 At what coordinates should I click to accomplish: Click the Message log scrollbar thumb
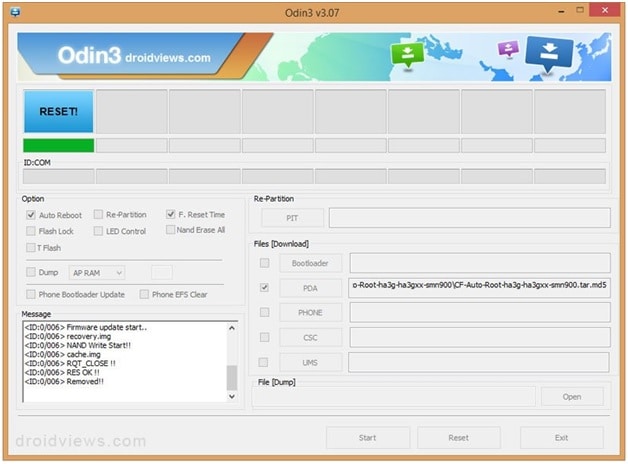tap(231, 378)
